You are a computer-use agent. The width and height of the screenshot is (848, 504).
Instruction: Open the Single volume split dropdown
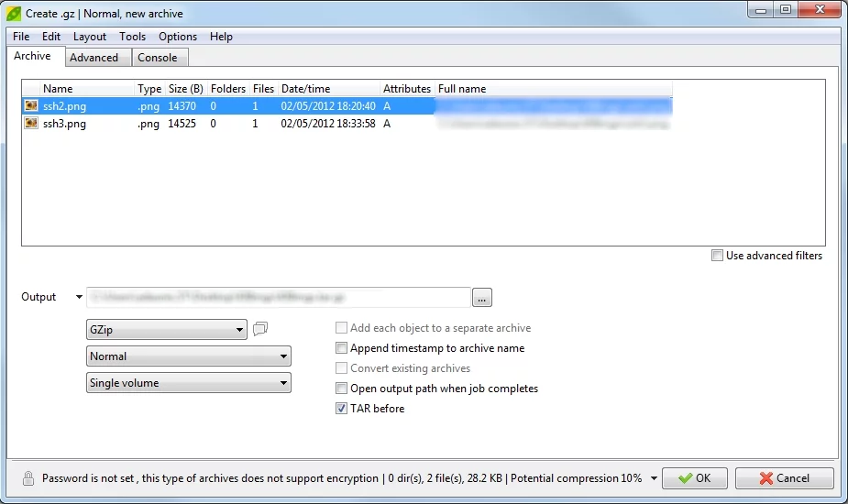tap(189, 383)
